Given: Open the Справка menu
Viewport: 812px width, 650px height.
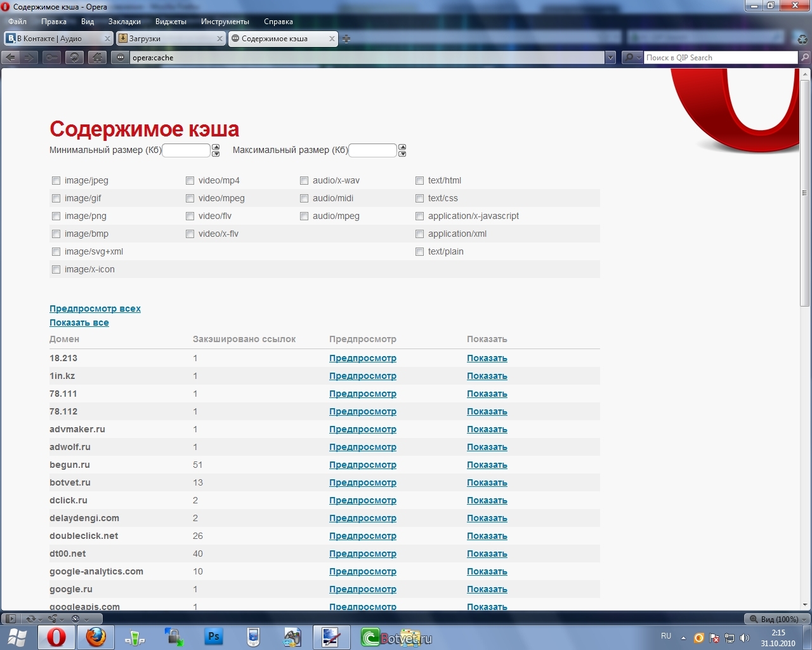Looking at the screenshot, I should pos(278,22).
